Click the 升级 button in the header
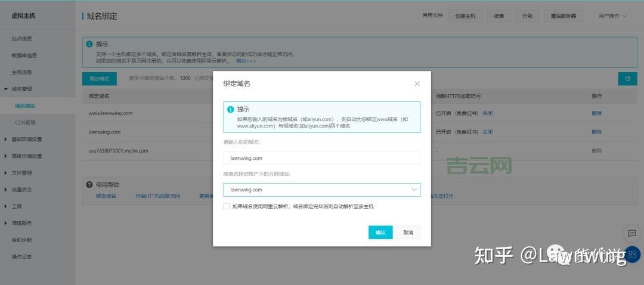644x285 pixels. (x=527, y=16)
